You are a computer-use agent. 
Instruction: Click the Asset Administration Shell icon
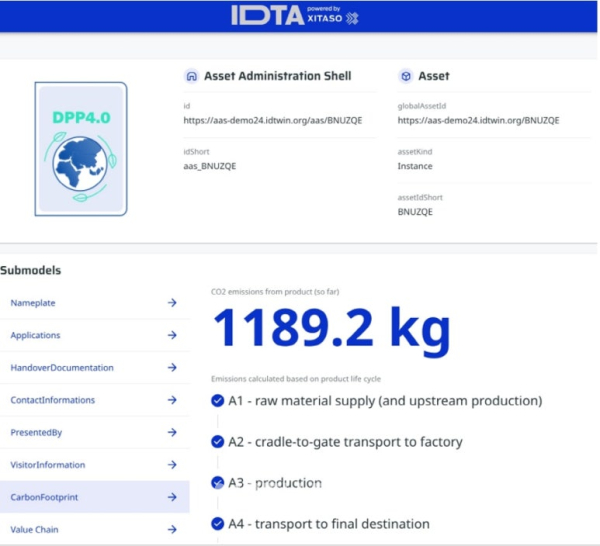pyautogui.click(x=191, y=76)
